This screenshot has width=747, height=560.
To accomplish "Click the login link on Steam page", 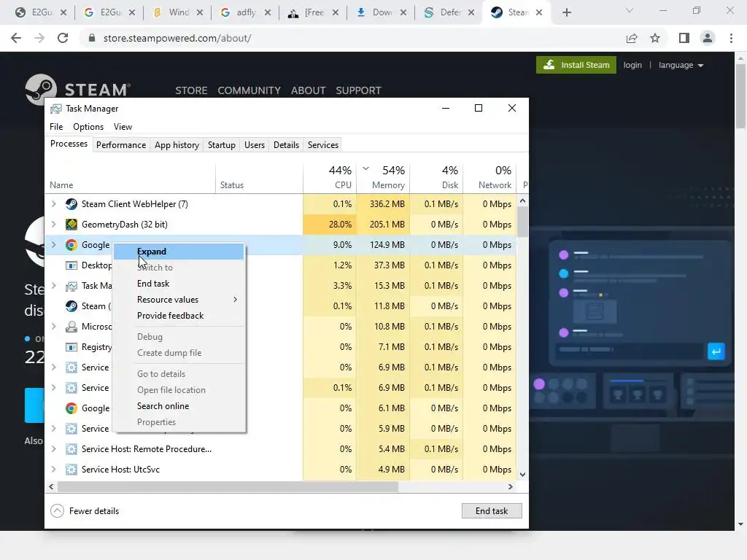I will [632, 65].
